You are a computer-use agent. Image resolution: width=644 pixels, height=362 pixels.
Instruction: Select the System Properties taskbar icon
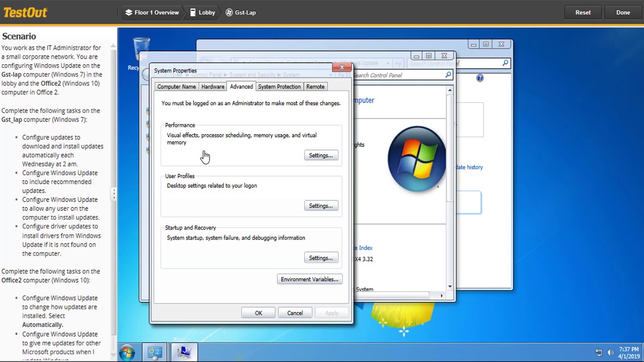click(184, 352)
